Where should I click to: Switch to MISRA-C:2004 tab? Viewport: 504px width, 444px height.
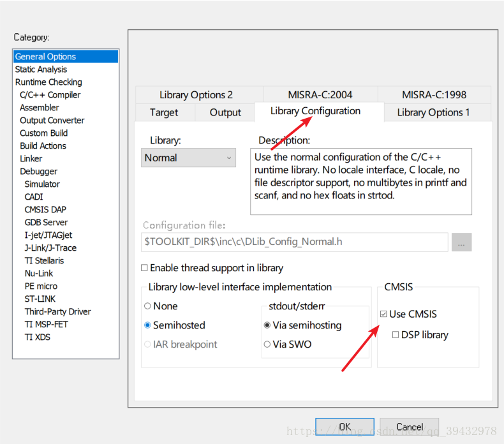(x=320, y=95)
